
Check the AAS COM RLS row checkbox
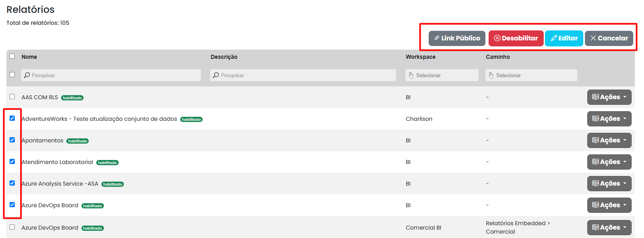click(12, 97)
